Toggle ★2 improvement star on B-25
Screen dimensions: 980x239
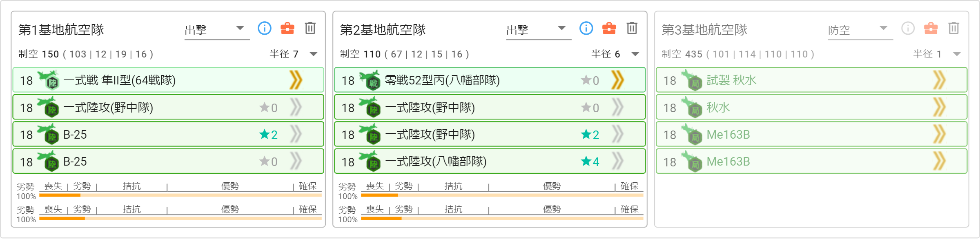269,135
